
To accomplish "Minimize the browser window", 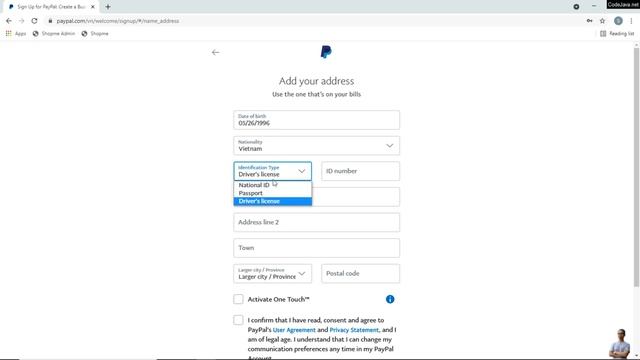I will (x=594, y=6).
